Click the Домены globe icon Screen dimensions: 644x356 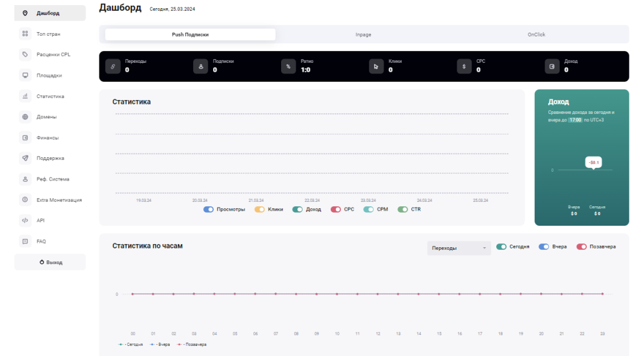pyautogui.click(x=25, y=117)
